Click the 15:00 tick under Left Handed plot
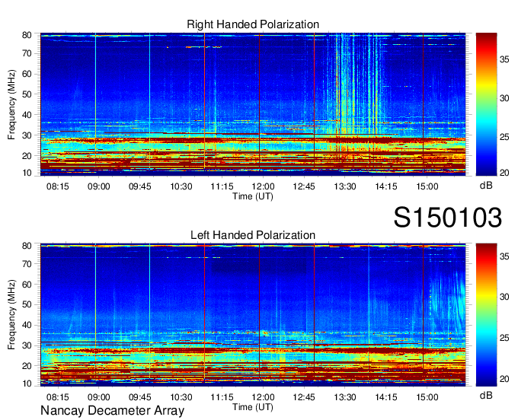 click(x=427, y=397)
